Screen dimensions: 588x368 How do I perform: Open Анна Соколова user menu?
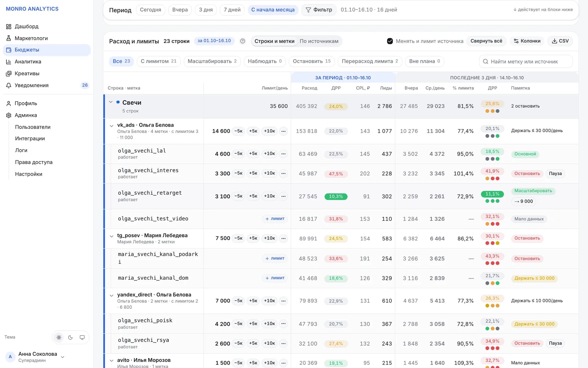[35, 357]
